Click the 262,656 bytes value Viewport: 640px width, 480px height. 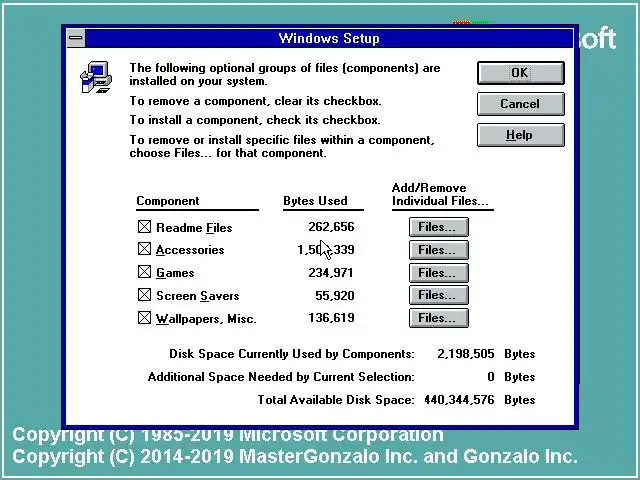coord(331,227)
